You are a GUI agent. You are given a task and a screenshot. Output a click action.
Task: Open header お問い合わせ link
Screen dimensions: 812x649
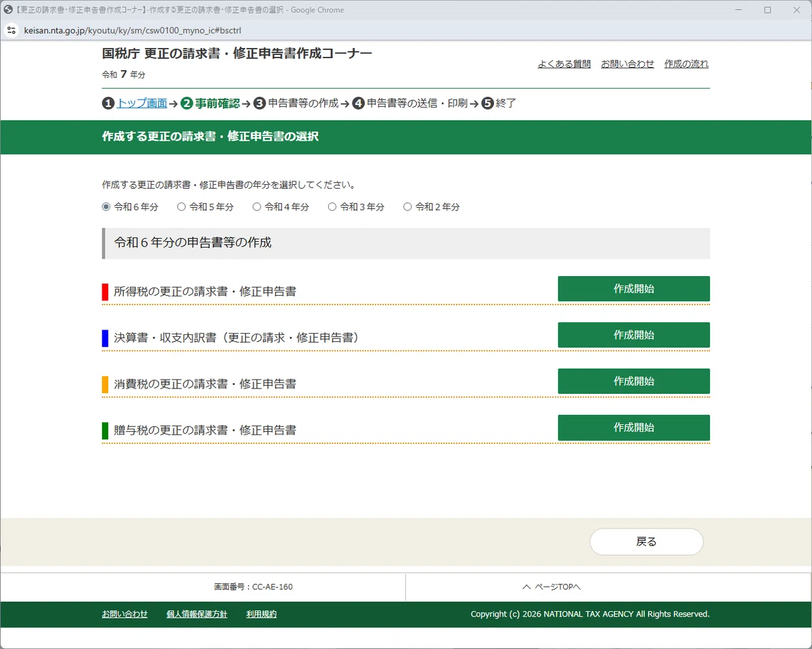click(x=627, y=64)
